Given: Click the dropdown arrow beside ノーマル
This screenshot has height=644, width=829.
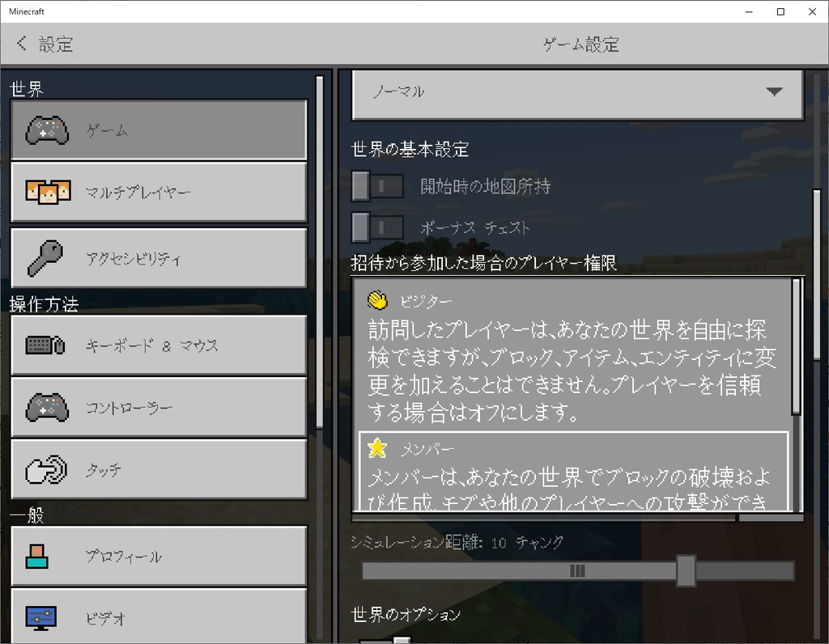Looking at the screenshot, I should click(x=775, y=91).
